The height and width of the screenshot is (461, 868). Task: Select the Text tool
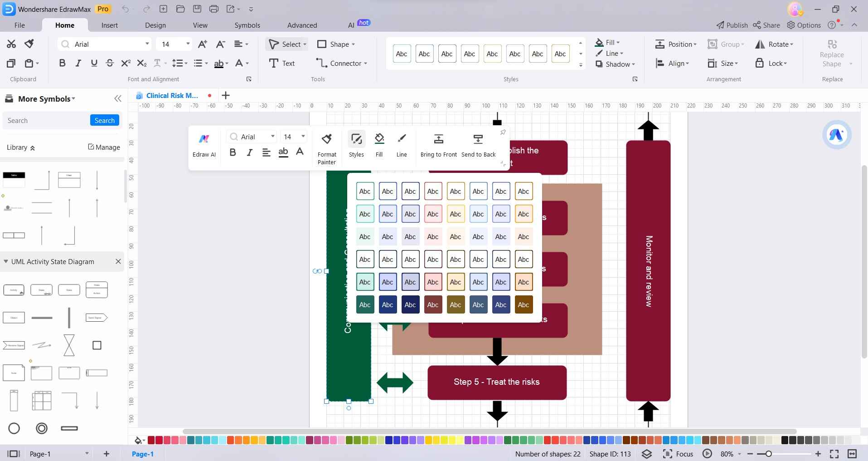282,63
